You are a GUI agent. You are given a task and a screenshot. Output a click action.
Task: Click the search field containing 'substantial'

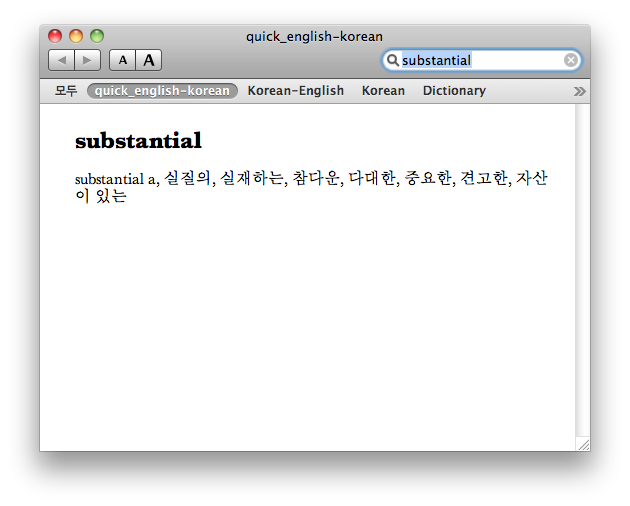point(481,60)
